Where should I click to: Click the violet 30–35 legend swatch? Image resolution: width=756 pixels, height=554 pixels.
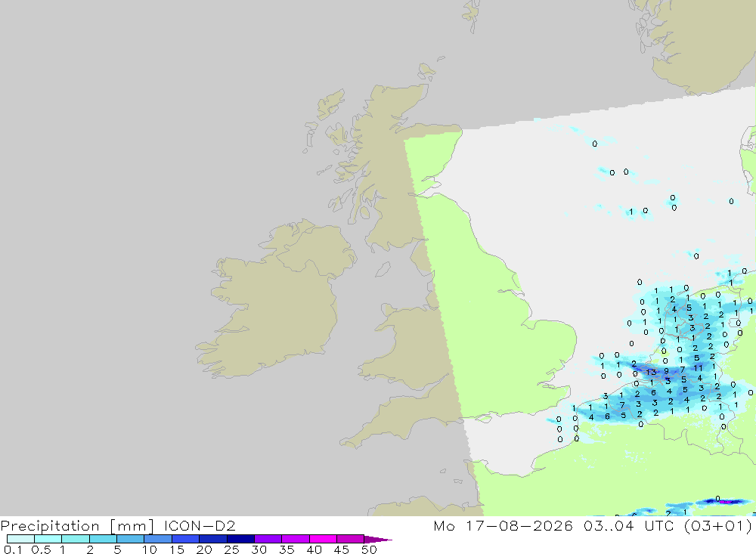(268, 539)
